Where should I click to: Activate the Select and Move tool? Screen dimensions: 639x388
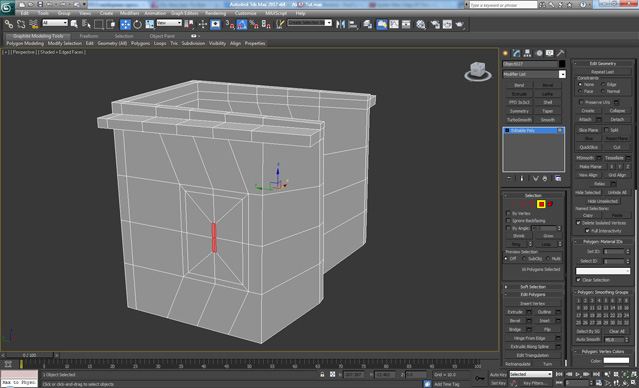click(125, 24)
